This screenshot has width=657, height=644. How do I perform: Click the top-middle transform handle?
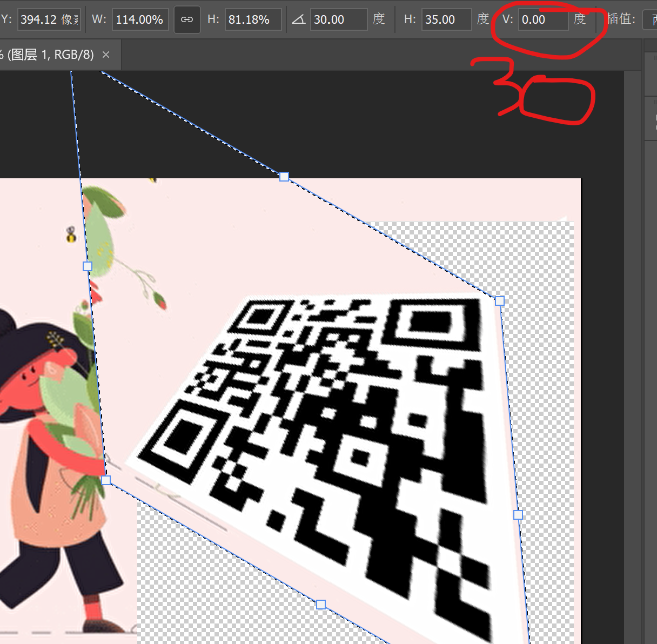[x=284, y=177]
